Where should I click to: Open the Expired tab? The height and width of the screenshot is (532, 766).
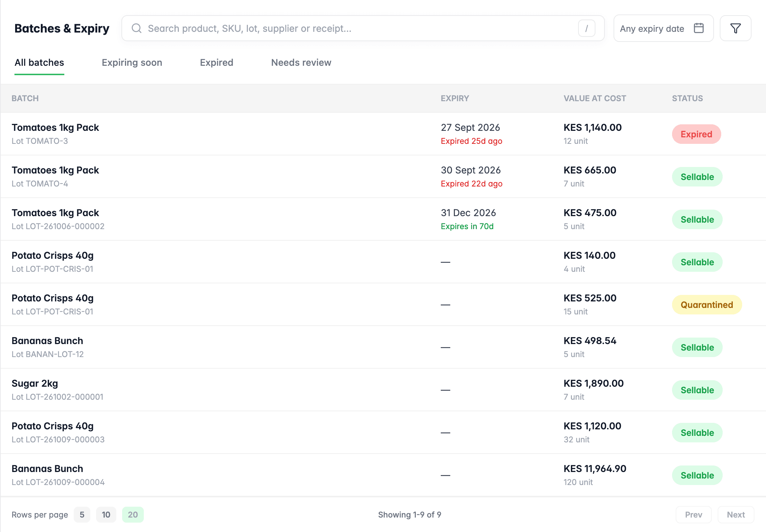coord(216,63)
